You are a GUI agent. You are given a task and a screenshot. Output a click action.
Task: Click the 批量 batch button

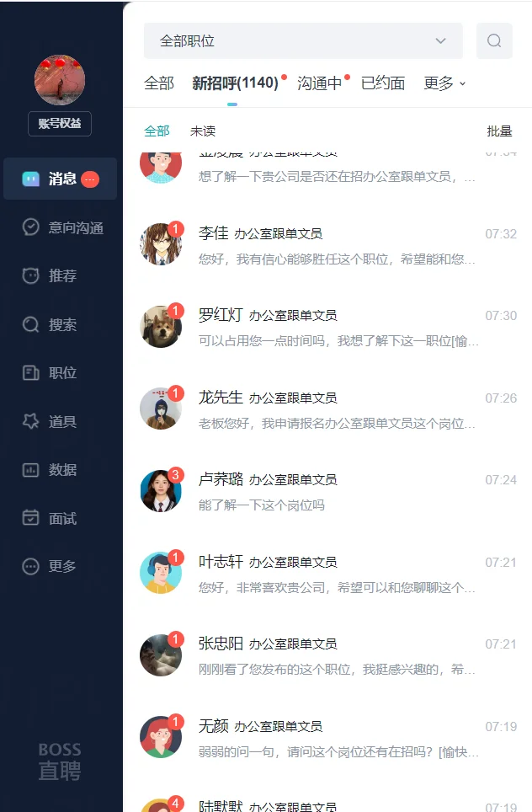point(499,131)
